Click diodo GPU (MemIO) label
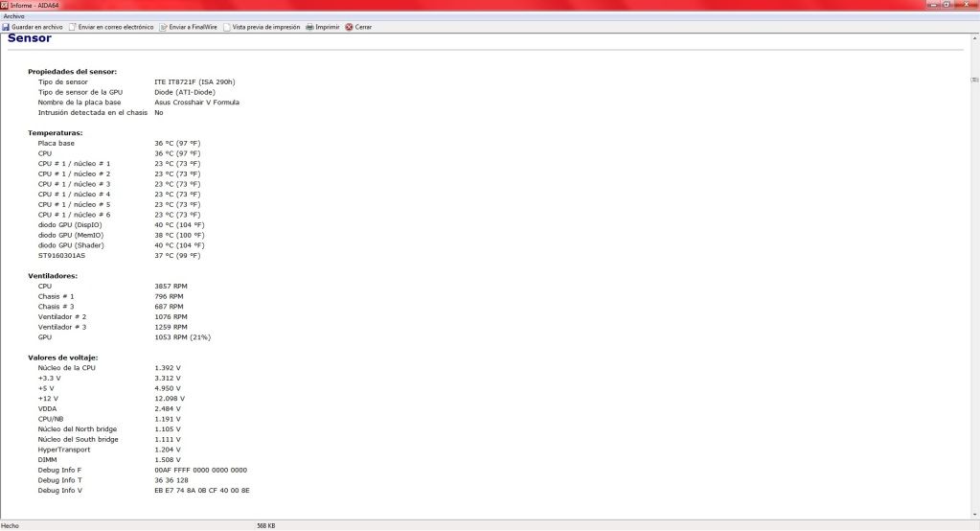Screen dimensions: 980x531 [71, 235]
